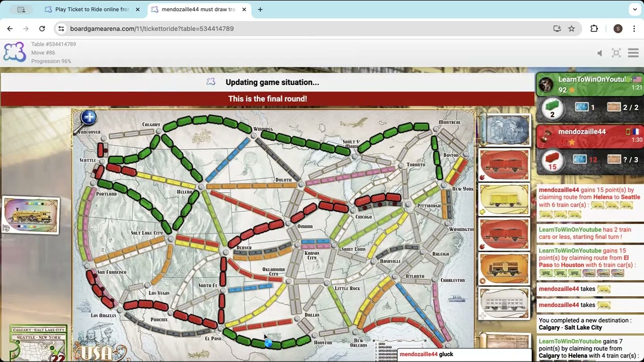The height and width of the screenshot is (362, 644).
Task: Click mendozaille44's hourglass avatar icon
Action: [546, 137]
